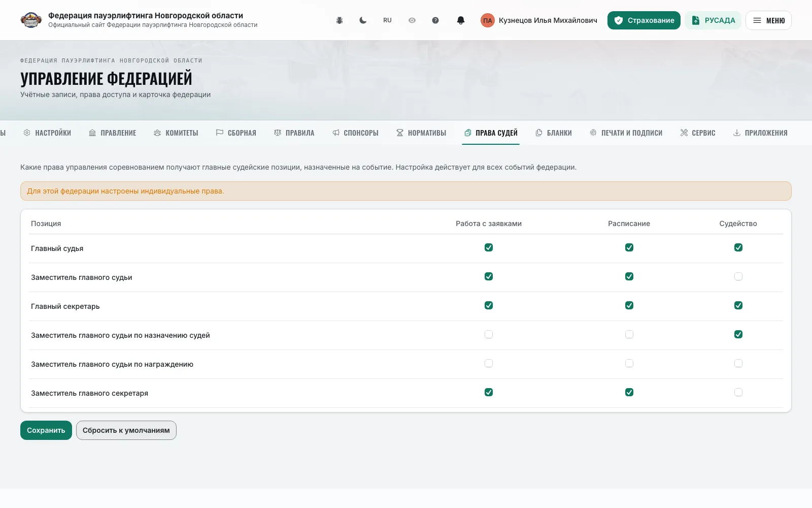Click Сбросить к умолчаниям button
This screenshot has width=812, height=508.
click(126, 430)
